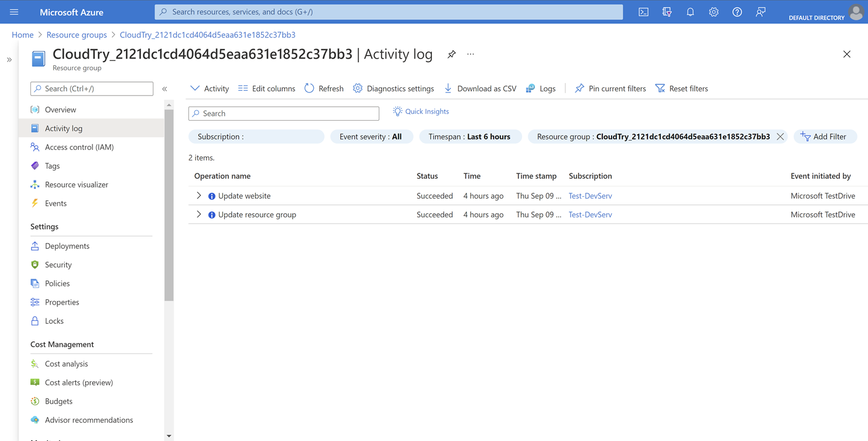Open Logs from the toolbar
The width and height of the screenshot is (868, 441).
click(541, 88)
